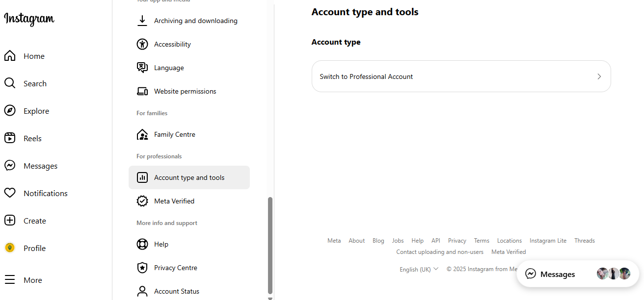The height and width of the screenshot is (300, 644).
Task: Click the Language icon
Action: tap(142, 68)
